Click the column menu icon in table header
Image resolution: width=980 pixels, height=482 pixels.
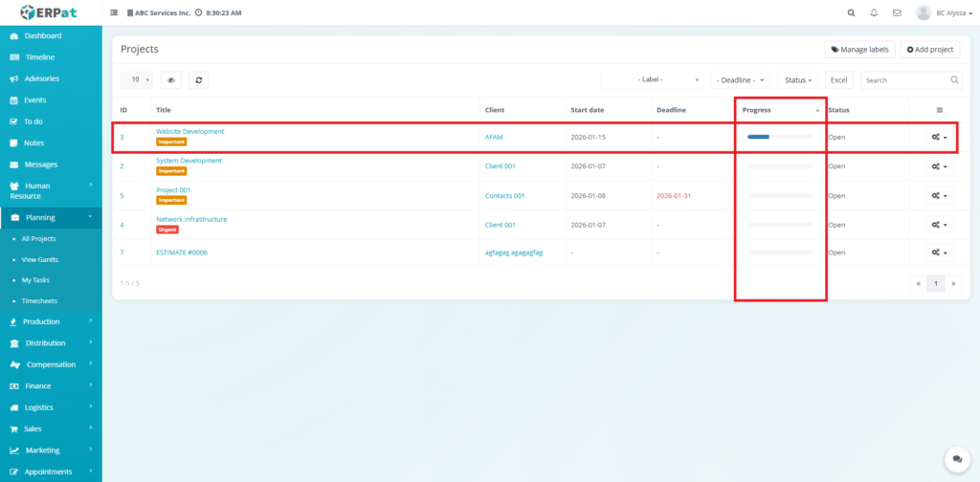click(939, 110)
